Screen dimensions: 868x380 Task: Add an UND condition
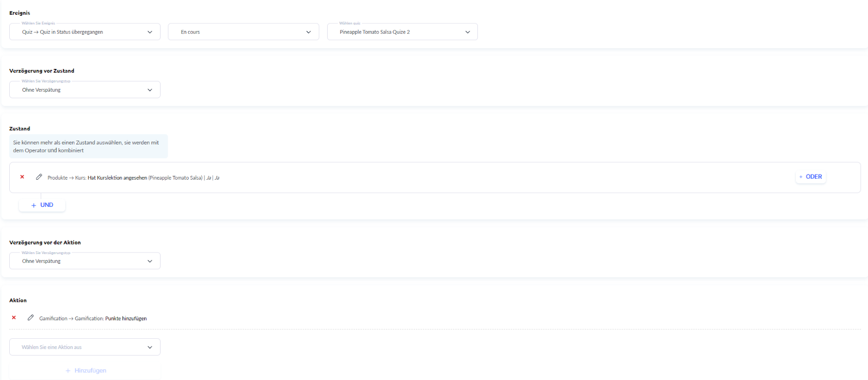[x=42, y=205]
